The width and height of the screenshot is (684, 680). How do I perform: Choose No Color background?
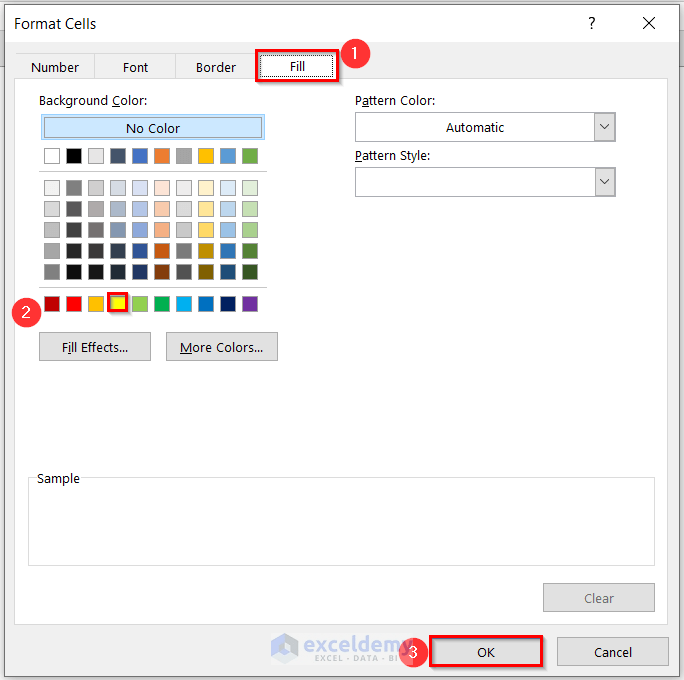pos(153,128)
